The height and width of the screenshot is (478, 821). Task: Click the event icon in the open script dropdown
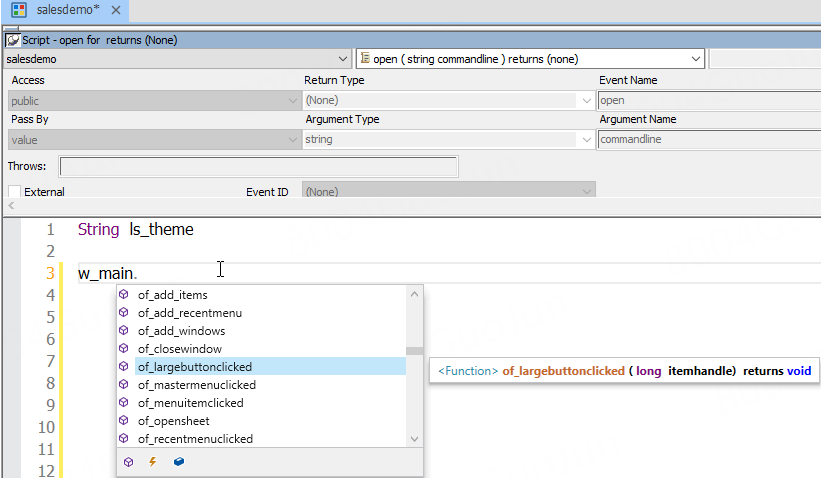tap(365, 59)
